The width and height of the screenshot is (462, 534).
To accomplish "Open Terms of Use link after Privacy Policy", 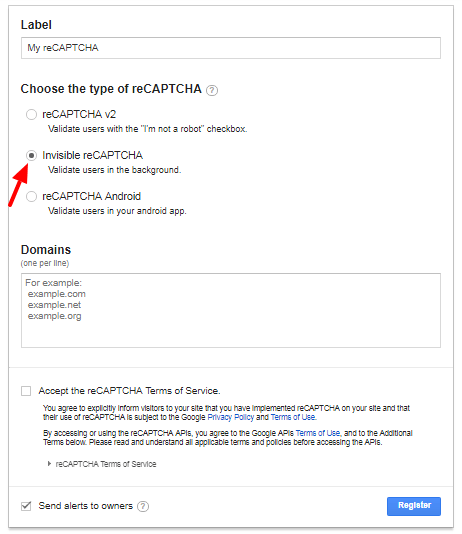I will [x=293, y=417].
